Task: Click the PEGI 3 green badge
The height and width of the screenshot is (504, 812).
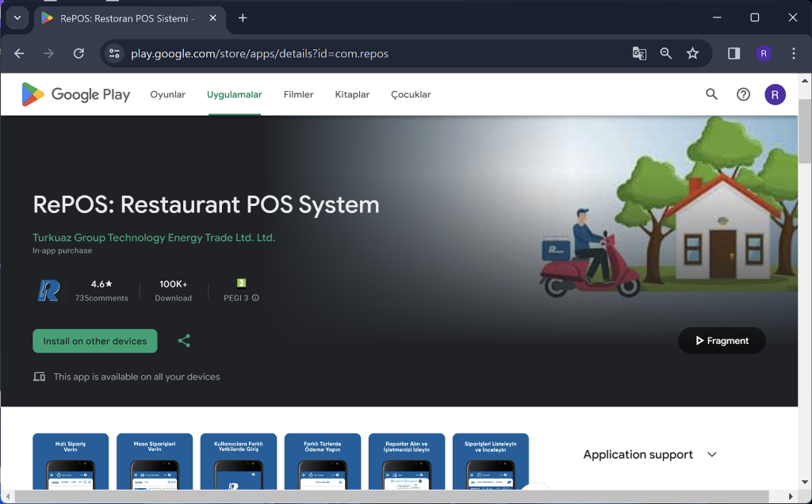Action: tap(241, 283)
